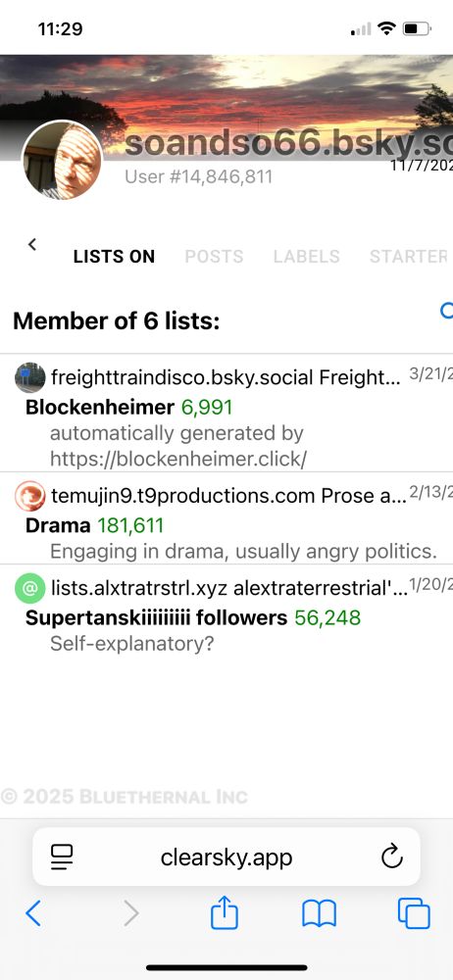Open the temujin9 avatar thumbnail

30,496
